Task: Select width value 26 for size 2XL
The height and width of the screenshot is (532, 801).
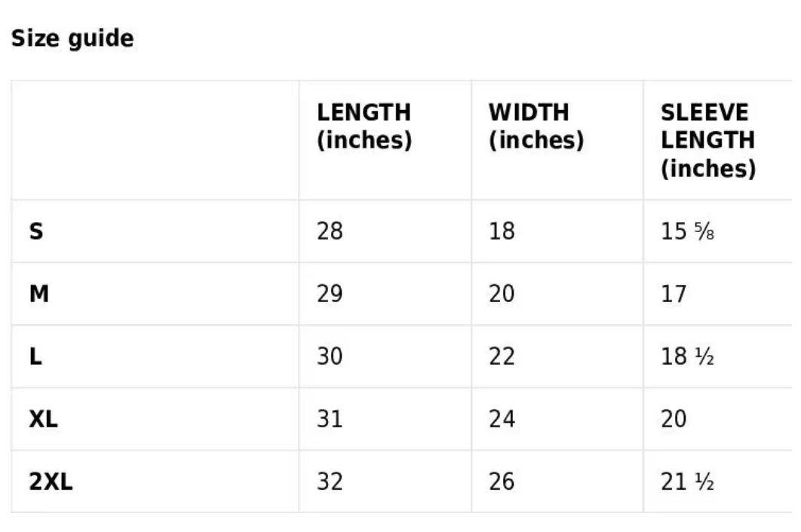Action: (x=502, y=482)
